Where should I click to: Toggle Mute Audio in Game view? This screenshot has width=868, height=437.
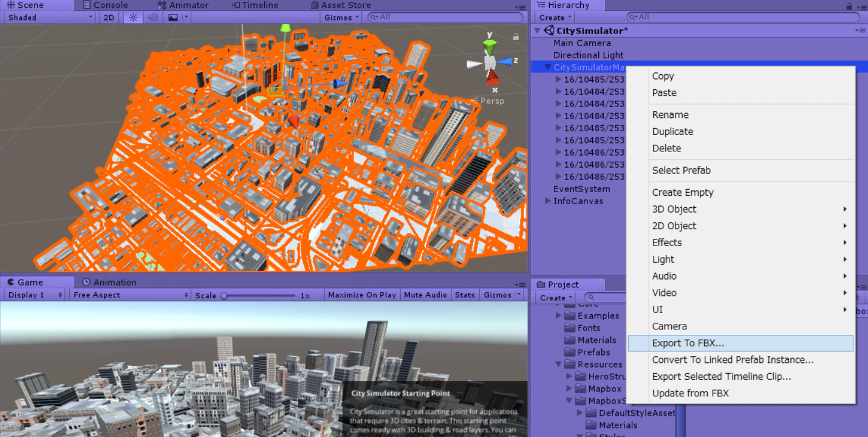pos(425,295)
